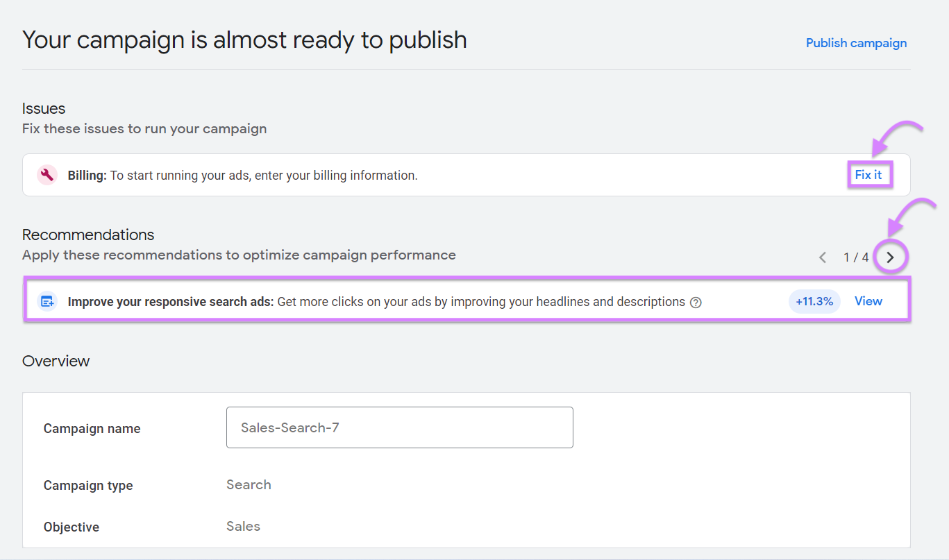
Task: Advance recommendations using the right arrow icon
Action: [891, 257]
